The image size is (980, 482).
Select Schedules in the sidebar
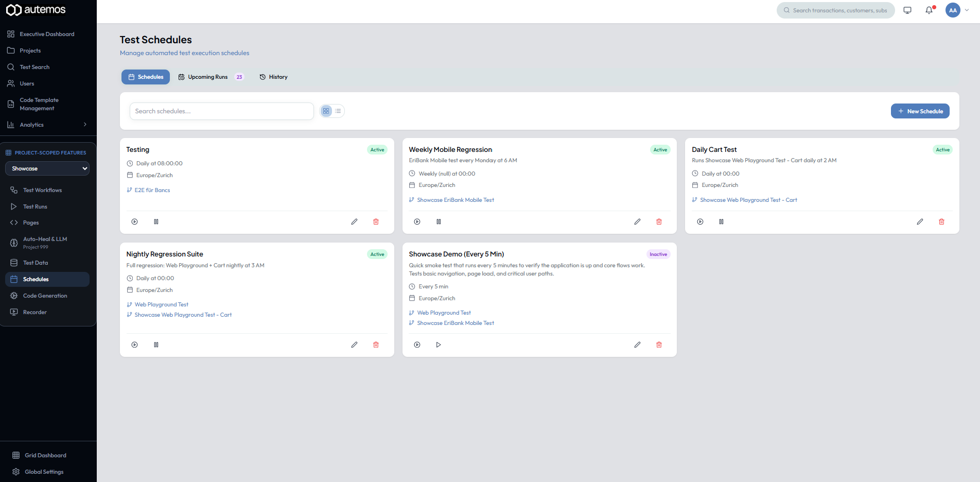47,279
